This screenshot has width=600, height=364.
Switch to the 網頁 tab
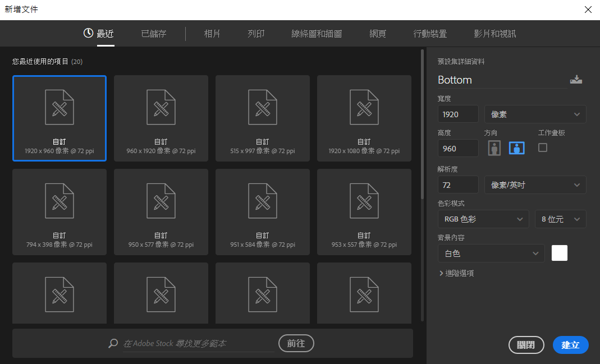point(378,34)
